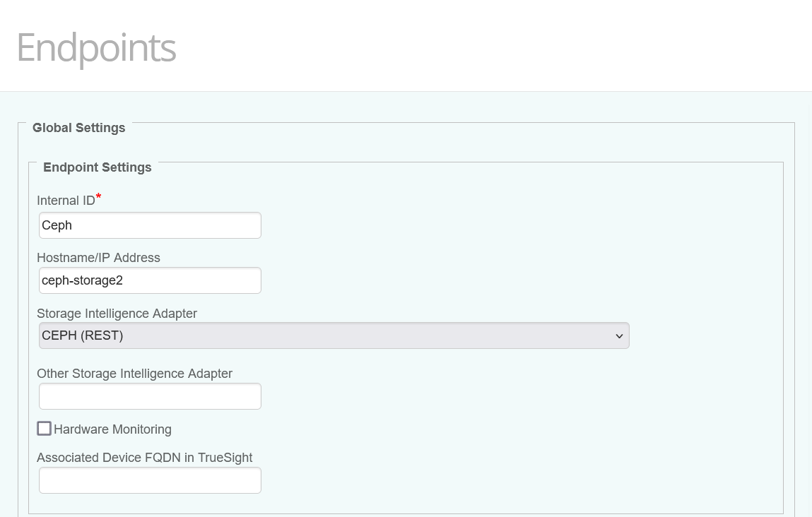Place cursor in ceph-storage2 hostname box
This screenshot has height=517, width=812.
pos(149,280)
